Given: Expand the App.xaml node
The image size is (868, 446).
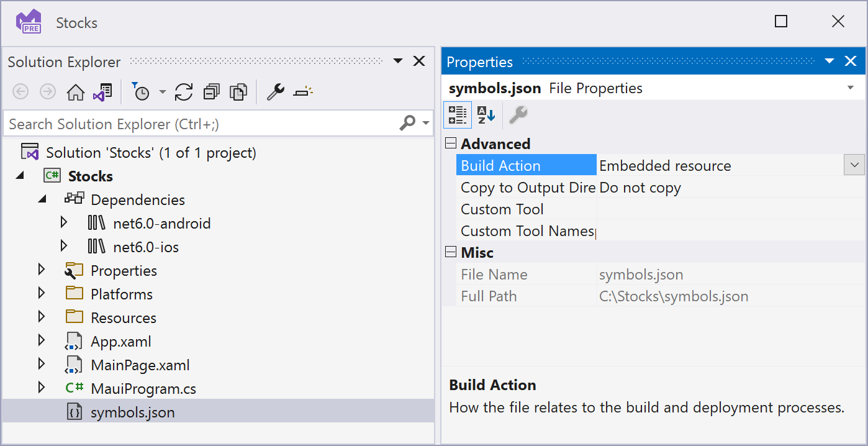Looking at the screenshot, I should pos(42,340).
